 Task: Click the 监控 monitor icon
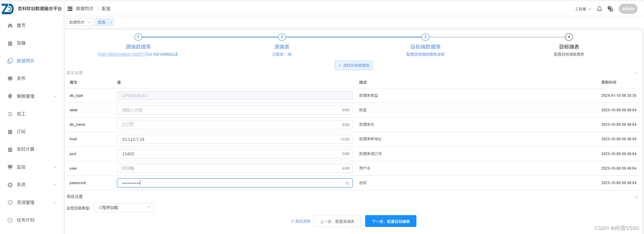[10, 167]
